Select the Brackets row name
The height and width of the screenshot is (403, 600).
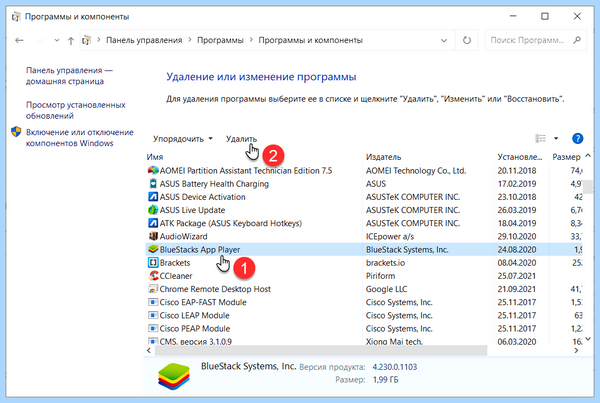pos(175,263)
